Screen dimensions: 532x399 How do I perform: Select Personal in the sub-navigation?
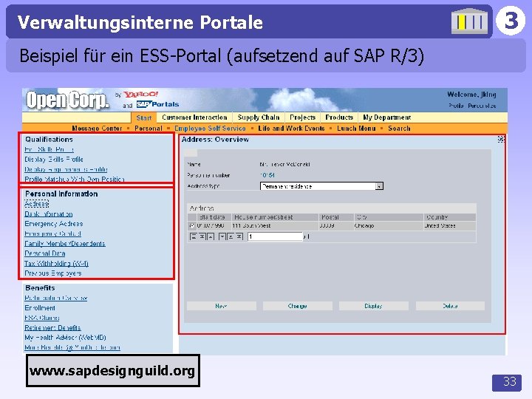tap(149, 129)
